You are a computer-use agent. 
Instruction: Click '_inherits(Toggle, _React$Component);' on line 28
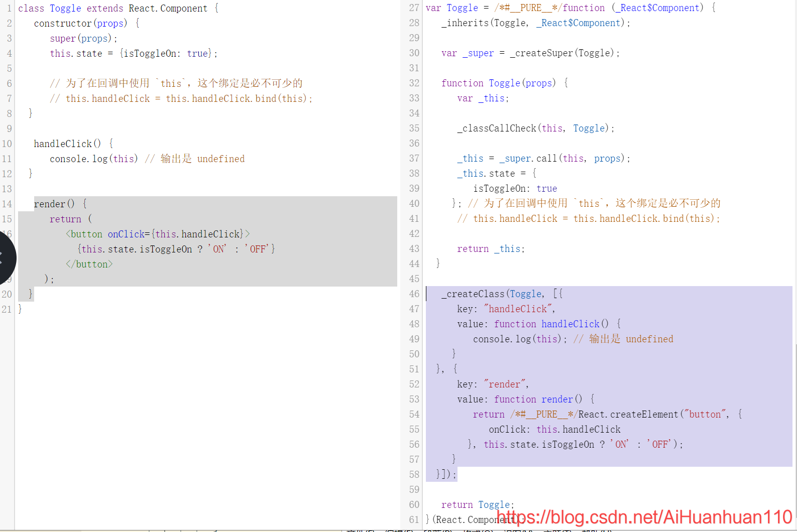[536, 23]
